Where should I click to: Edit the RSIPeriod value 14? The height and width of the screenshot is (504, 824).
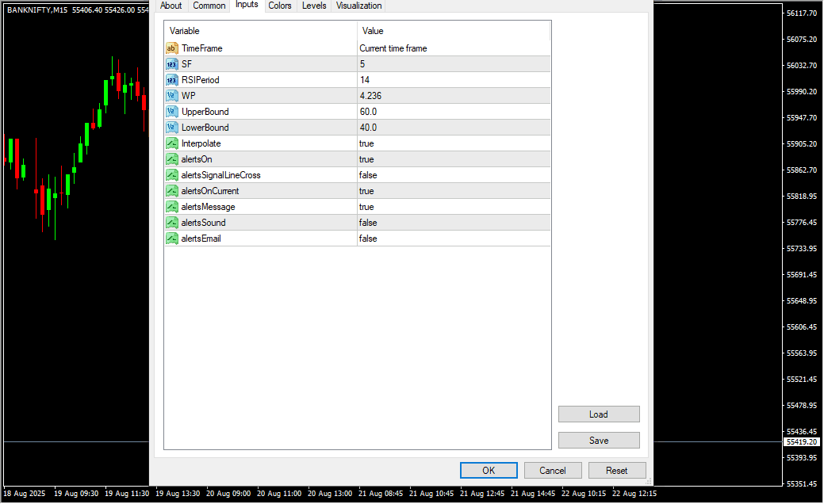[453, 80]
